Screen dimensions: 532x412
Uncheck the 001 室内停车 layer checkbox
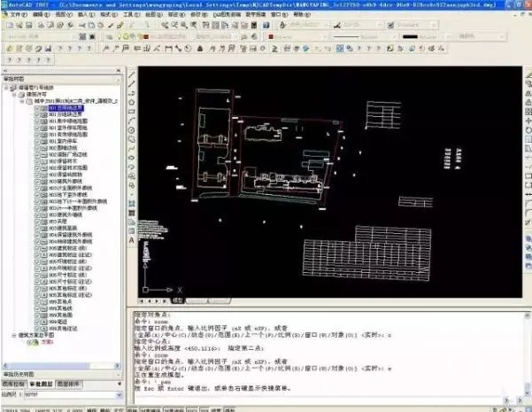37,141
